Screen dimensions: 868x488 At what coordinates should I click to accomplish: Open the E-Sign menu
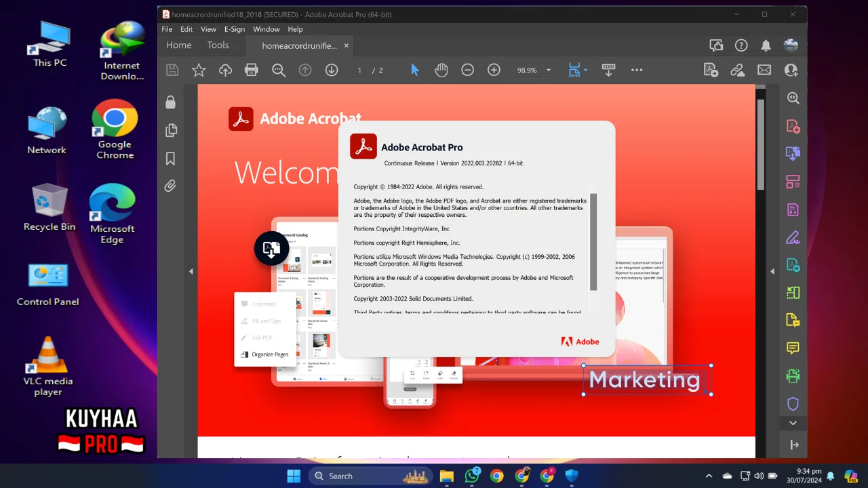(x=235, y=29)
